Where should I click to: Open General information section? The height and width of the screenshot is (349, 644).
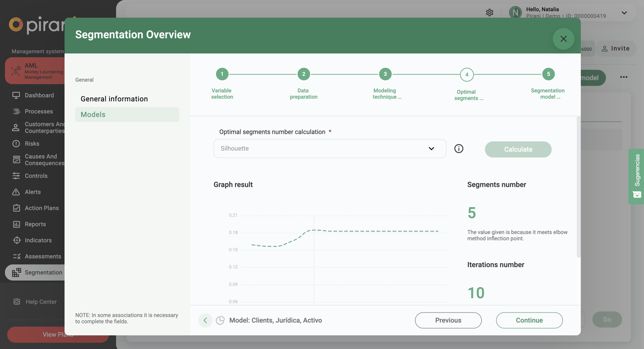114,99
